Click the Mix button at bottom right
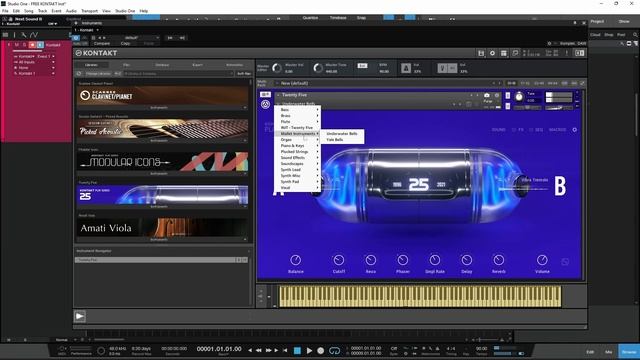This screenshot has width=640, height=360. click(x=609, y=352)
